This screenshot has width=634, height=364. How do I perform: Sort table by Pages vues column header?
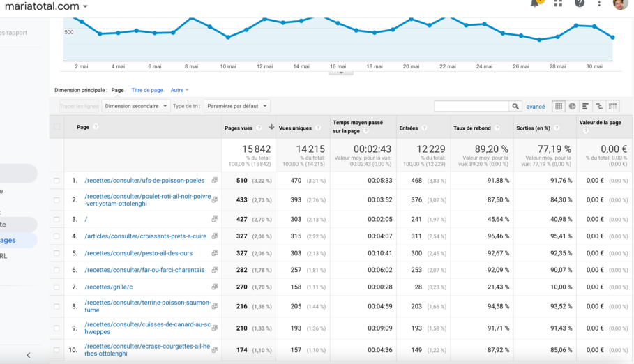click(x=239, y=128)
